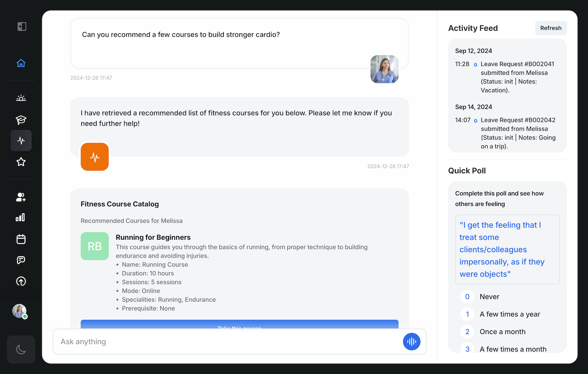Open the Home dashboard icon
The image size is (588, 374).
click(x=21, y=63)
